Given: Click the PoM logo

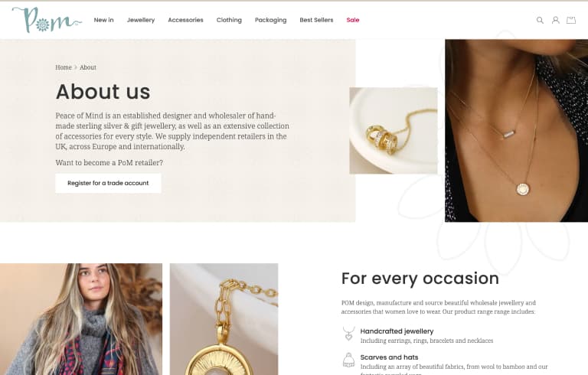Looking at the screenshot, I should [x=47, y=20].
